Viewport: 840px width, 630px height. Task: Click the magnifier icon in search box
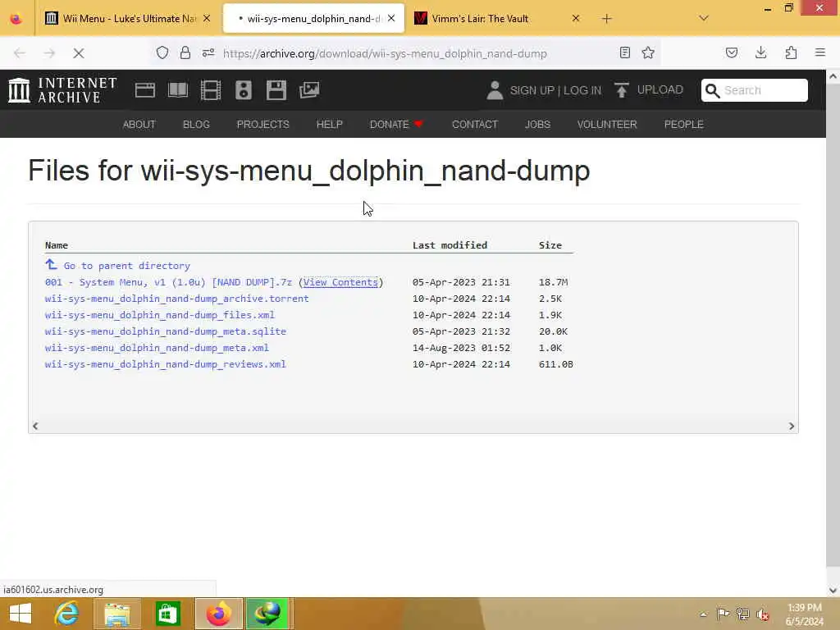713,90
